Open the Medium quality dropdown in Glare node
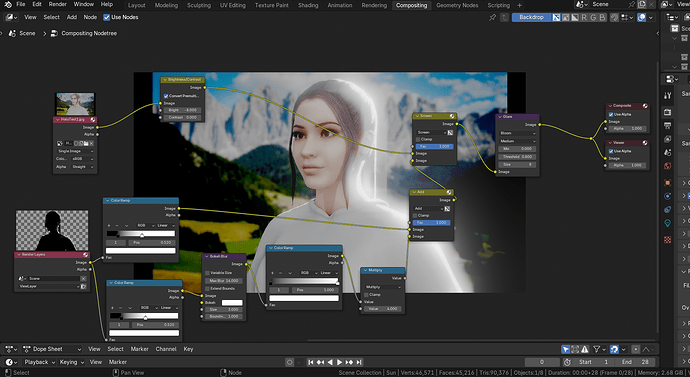This screenshot has width=690, height=377. pos(518,141)
